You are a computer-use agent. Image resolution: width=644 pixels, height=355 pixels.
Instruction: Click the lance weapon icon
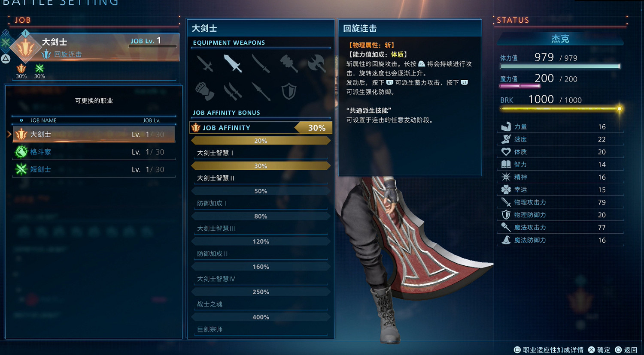coord(261,91)
